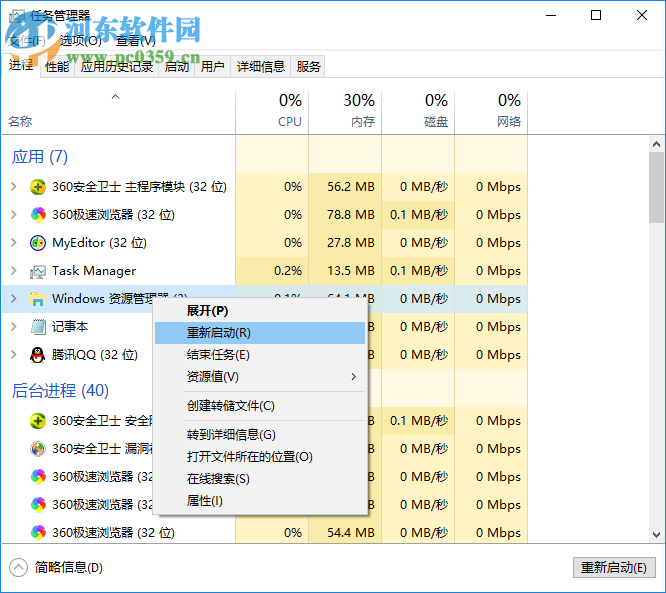The width and height of the screenshot is (666, 593).
Task: Choose 在线搜索(S) from the menu
Action: (260, 479)
